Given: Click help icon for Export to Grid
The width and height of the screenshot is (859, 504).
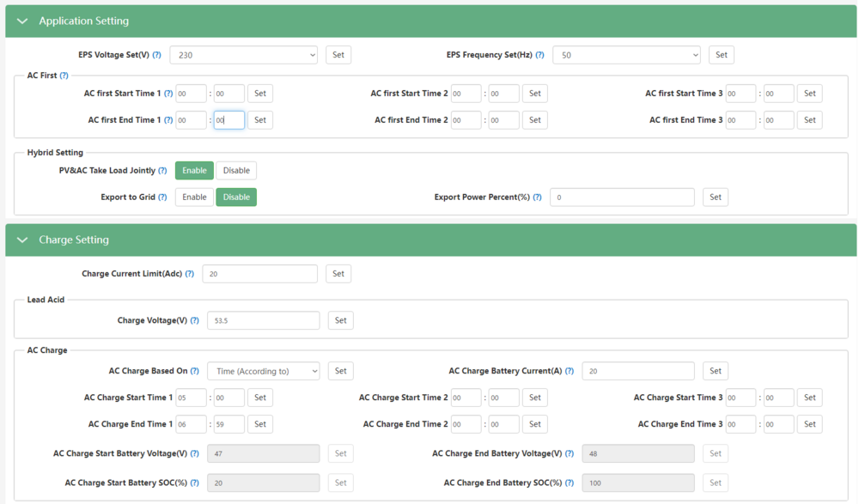Looking at the screenshot, I should click(x=162, y=197).
